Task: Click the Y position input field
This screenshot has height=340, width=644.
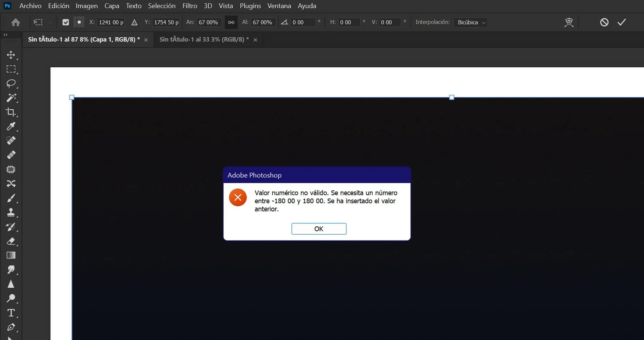Action: pyautogui.click(x=166, y=22)
